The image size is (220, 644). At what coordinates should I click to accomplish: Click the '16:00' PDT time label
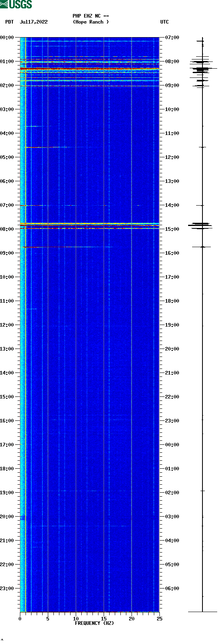(7, 421)
